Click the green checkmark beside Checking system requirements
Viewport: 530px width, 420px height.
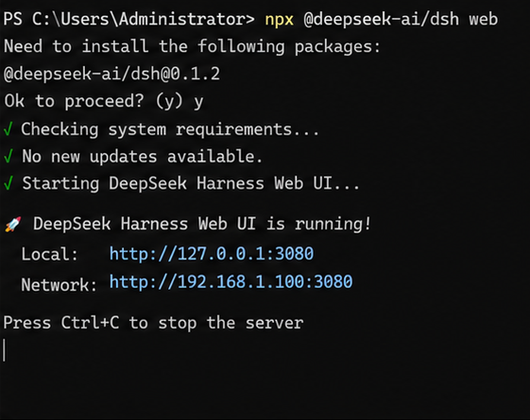9,129
